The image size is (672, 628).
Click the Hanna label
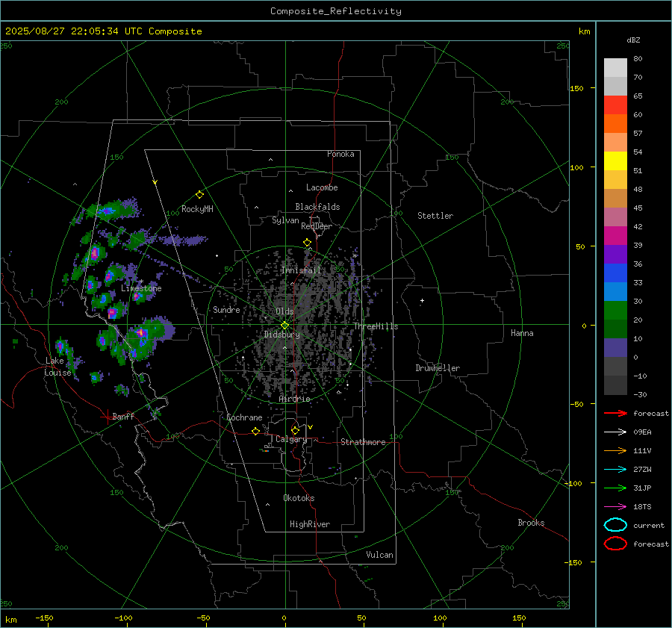pyautogui.click(x=522, y=333)
